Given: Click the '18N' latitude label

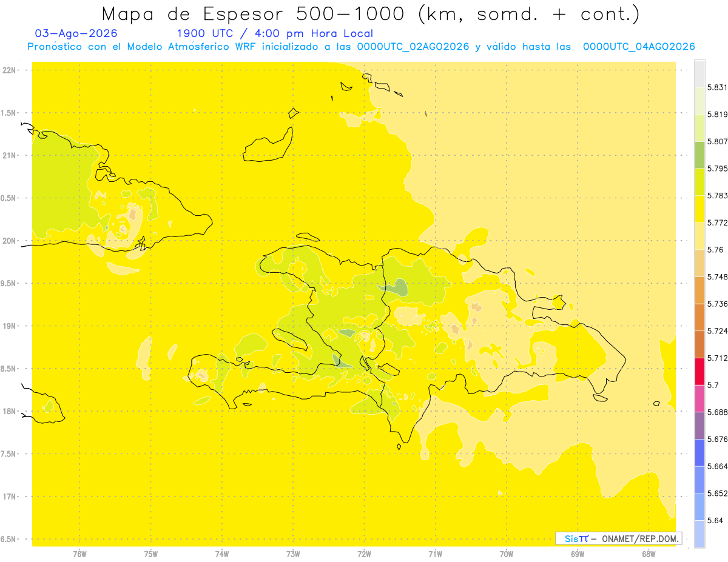Looking at the screenshot, I should point(8,411).
